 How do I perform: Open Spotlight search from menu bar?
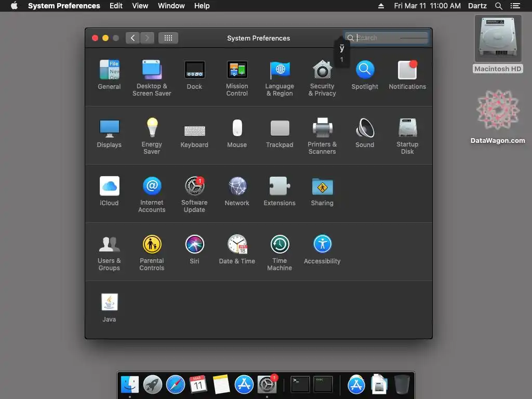point(499,6)
